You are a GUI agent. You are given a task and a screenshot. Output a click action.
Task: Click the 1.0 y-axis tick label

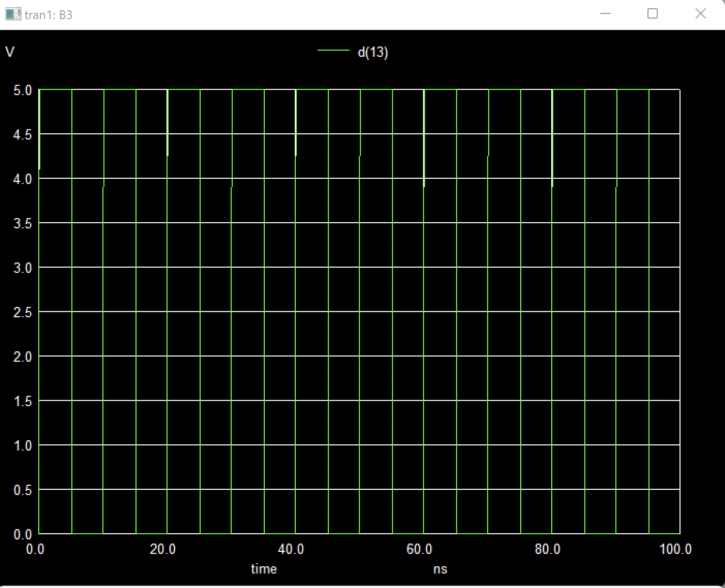pyautogui.click(x=23, y=446)
